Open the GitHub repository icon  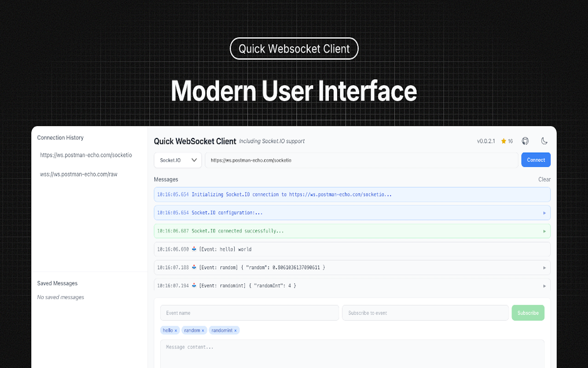(x=525, y=141)
